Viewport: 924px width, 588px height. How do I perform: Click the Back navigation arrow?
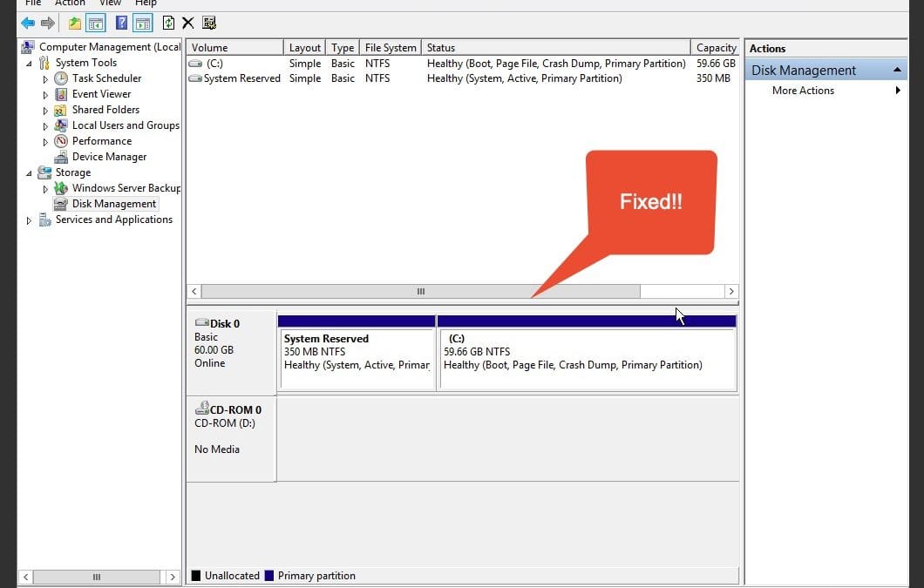[x=27, y=23]
